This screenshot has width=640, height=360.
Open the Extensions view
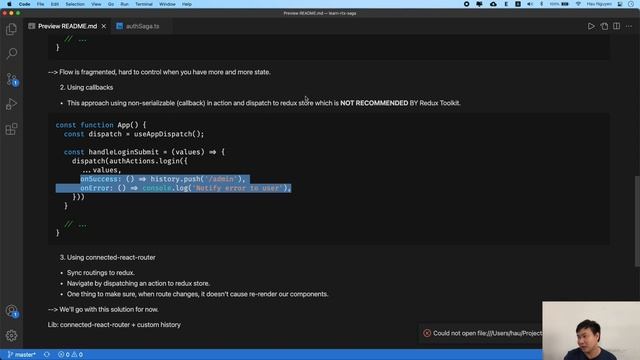(x=11, y=129)
